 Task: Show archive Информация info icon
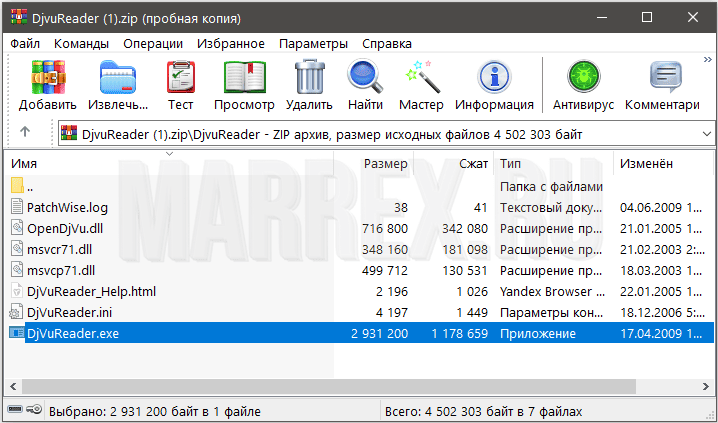[494, 77]
